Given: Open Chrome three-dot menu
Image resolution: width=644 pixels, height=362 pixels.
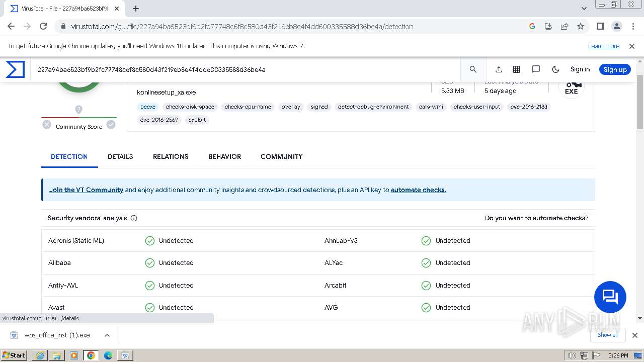Looking at the screenshot, I should (x=632, y=26).
